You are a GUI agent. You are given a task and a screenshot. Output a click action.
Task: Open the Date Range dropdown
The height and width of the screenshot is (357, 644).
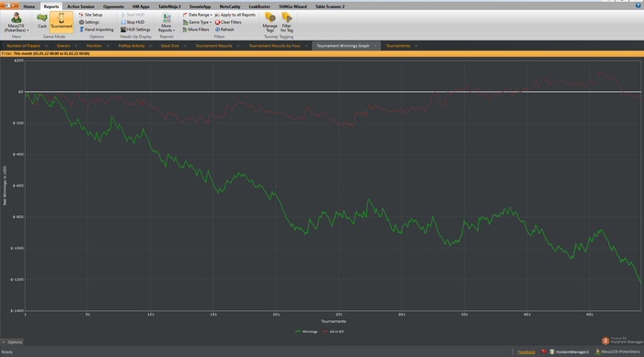point(197,15)
